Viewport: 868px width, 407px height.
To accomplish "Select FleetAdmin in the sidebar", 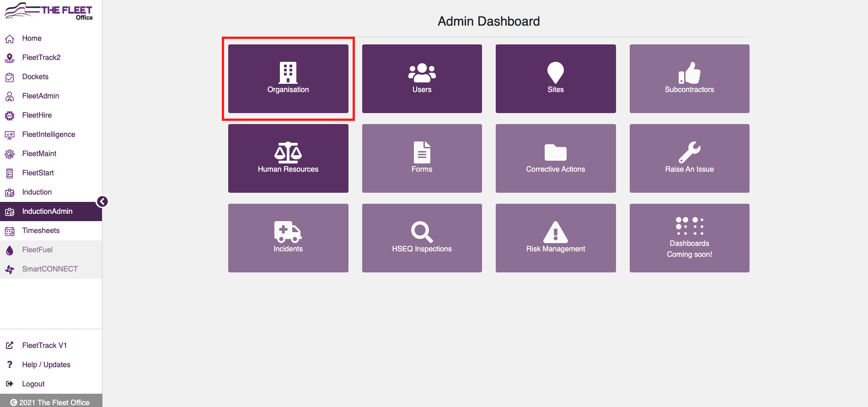I will [51, 96].
